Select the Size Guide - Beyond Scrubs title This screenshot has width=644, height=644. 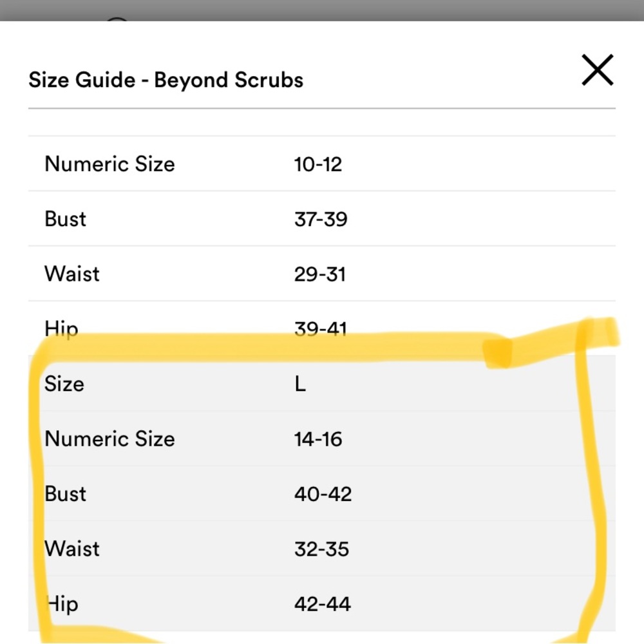pos(165,79)
